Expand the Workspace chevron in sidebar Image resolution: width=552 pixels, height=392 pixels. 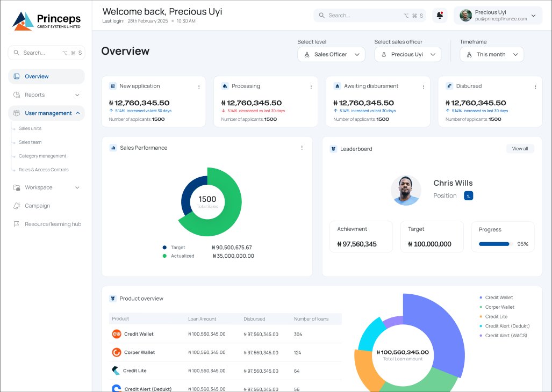pyautogui.click(x=77, y=187)
